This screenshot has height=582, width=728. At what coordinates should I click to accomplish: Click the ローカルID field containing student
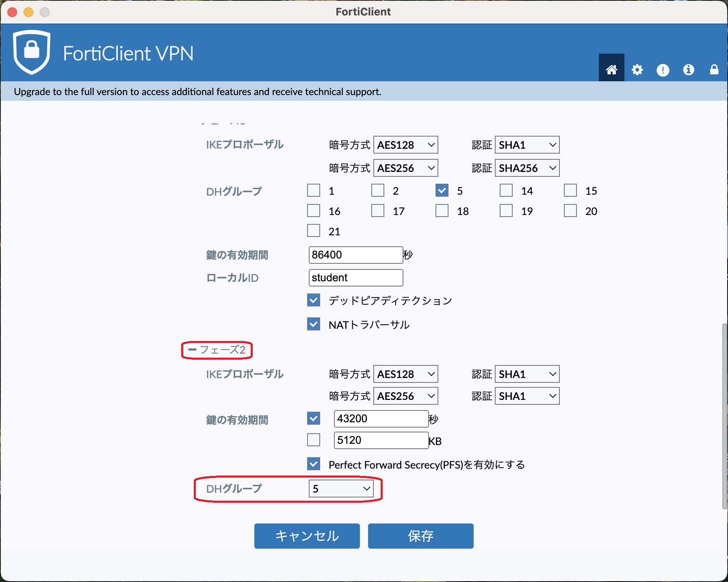pos(355,278)
